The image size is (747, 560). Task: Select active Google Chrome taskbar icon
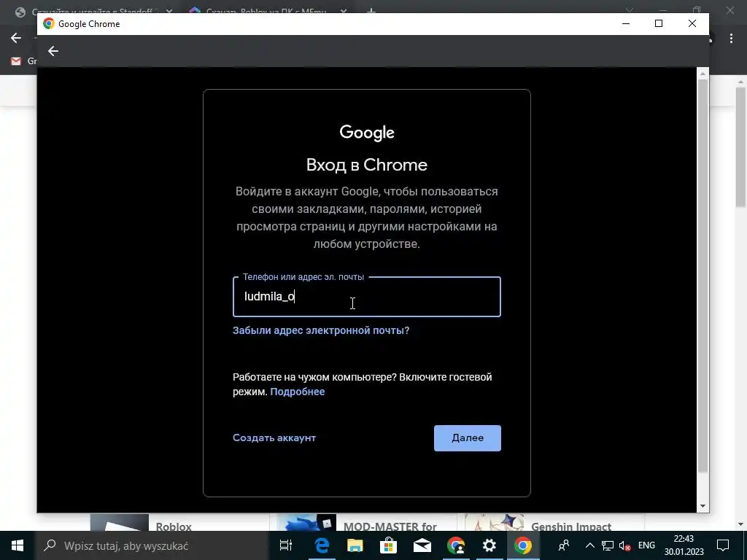[x=522, y=545]
